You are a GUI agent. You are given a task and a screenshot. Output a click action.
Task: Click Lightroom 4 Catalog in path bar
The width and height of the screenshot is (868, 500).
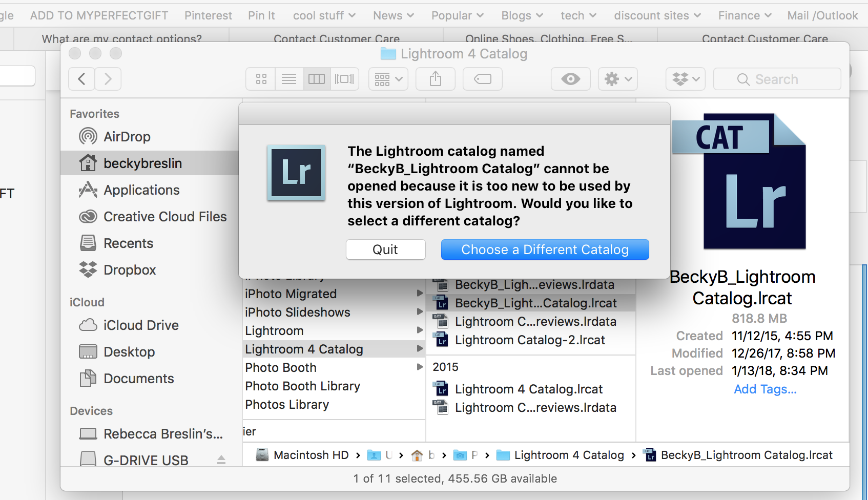(x=561, y=455)
